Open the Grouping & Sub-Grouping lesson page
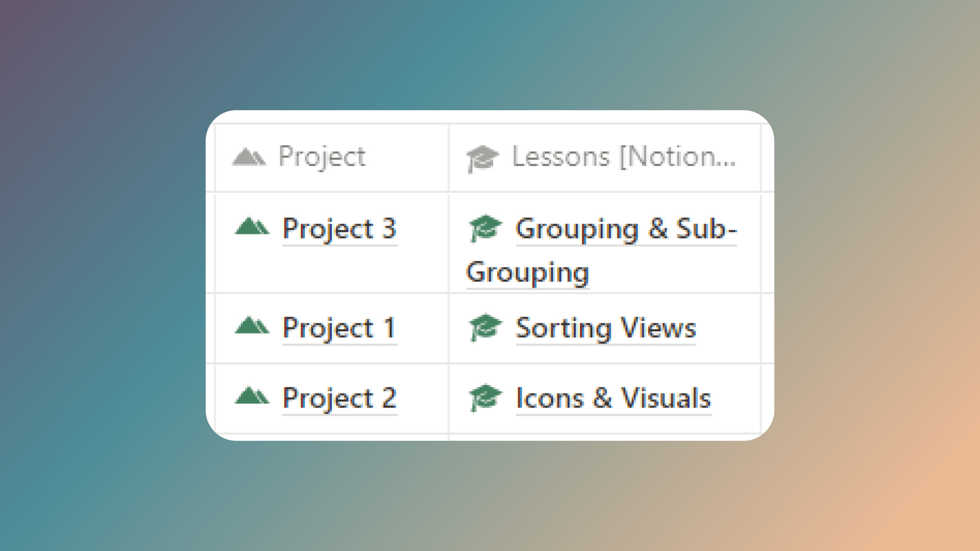Viewport: 980px width, 551px height. click(625, 230)
